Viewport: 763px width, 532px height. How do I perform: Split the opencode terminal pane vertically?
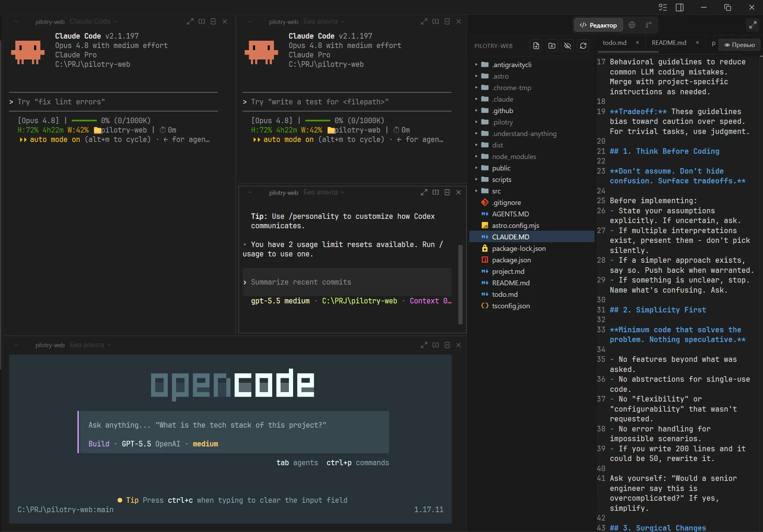coord(435,345)
